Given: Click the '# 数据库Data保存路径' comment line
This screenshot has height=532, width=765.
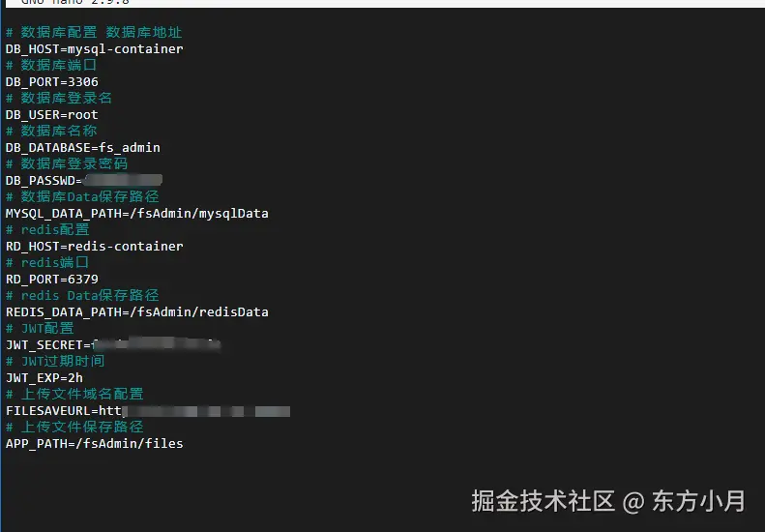Looking at the screenshot, I should click(x=82, y=196).
